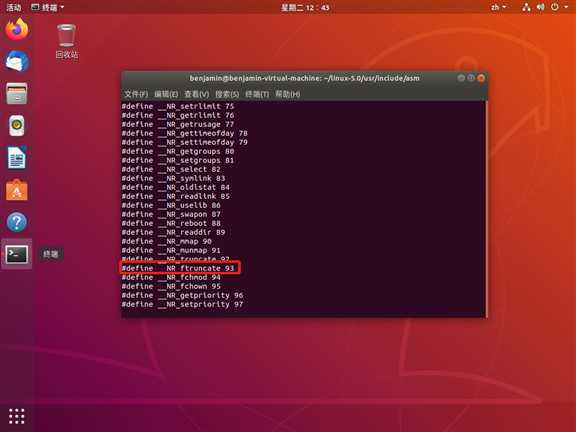Open the Edit (编辑) menu in terminal
This screenshot has width=576, height=432.
click(166, 94)
